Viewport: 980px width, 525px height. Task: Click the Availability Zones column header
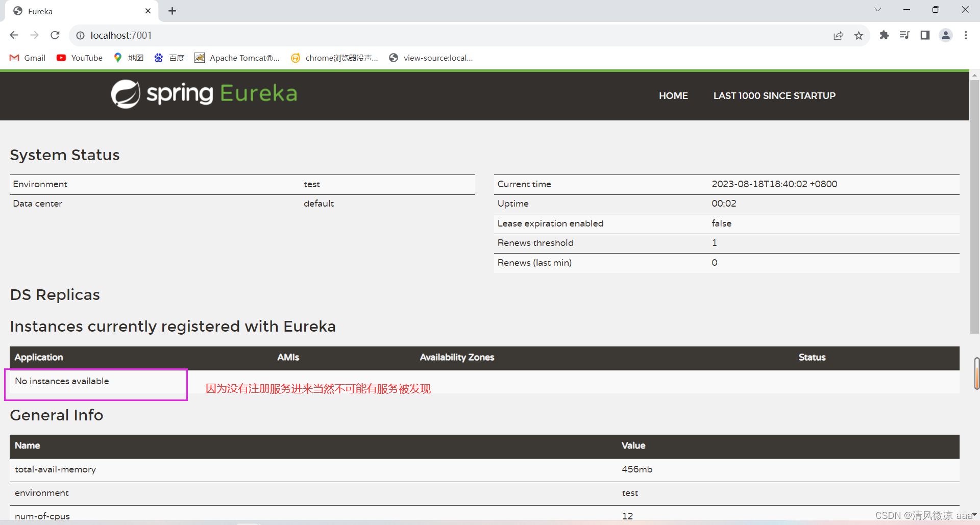coord(457,357)
